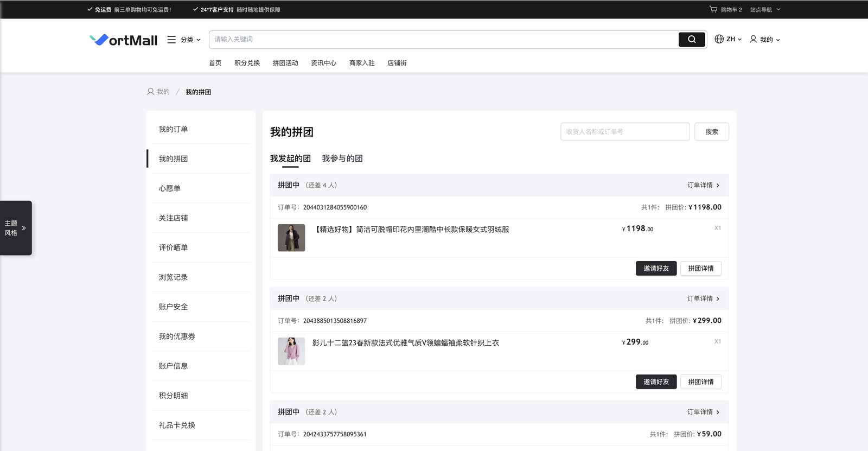868x451 pixels.
Task: Click the hamburger category menu icon
Action: click(171, 40)
